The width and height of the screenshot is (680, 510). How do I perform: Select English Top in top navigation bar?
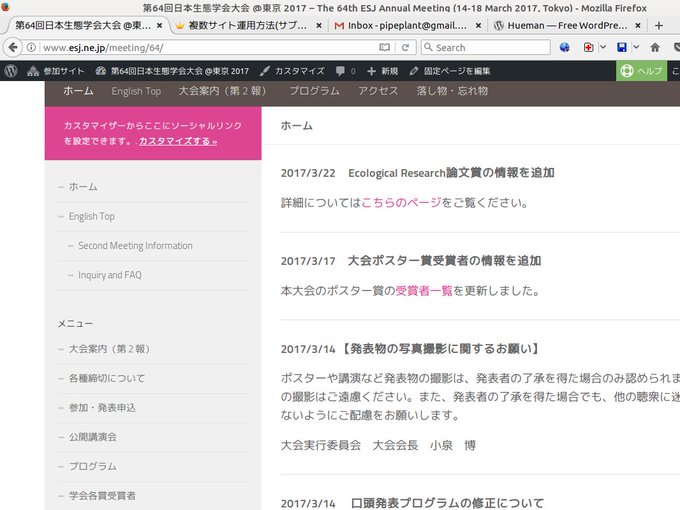pyautogui.click(x=136, y=91)
